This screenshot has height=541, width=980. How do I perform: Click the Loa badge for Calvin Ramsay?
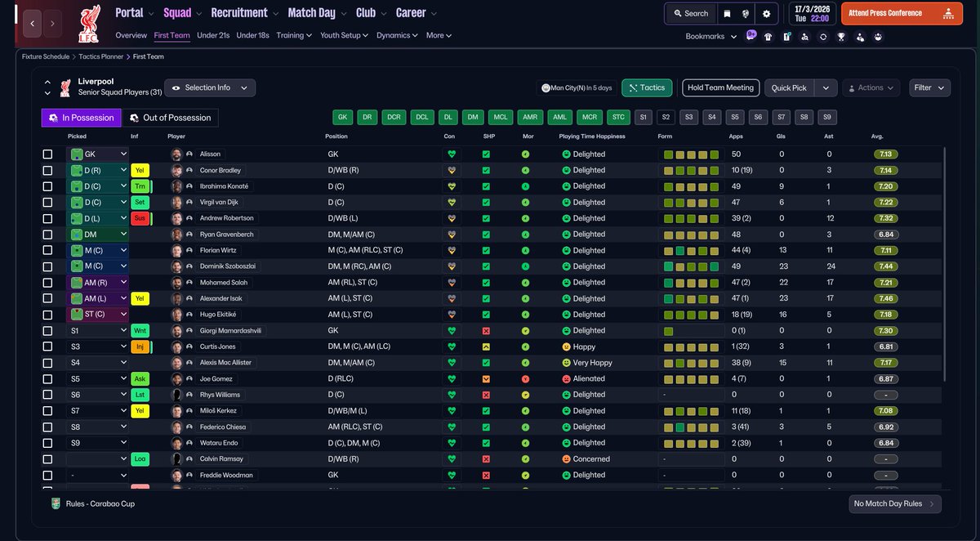pyautogui.click(x=140, y=458)
